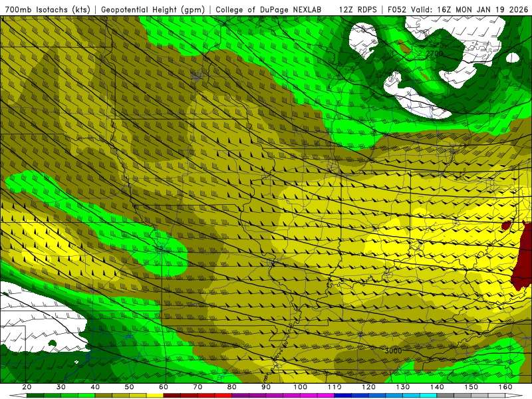
Task: Click the '700mb Isotachs (kts)' title text
Action: coord(48,10)
